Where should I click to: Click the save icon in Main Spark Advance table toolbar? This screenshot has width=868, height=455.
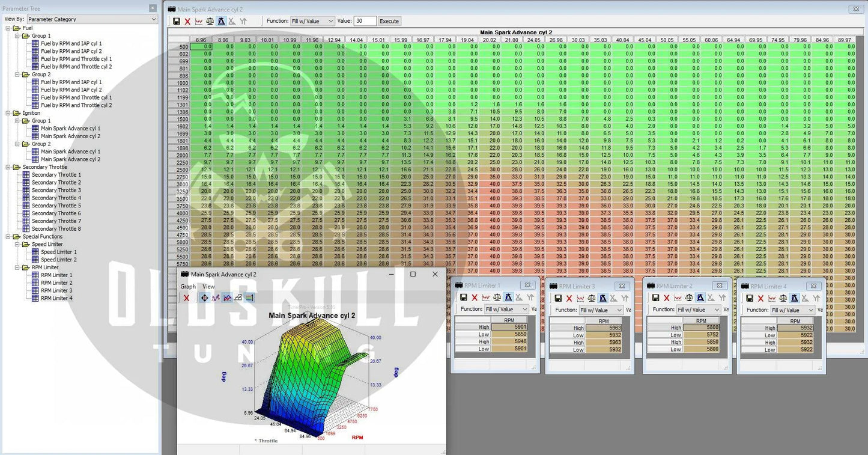click(176, 21)
